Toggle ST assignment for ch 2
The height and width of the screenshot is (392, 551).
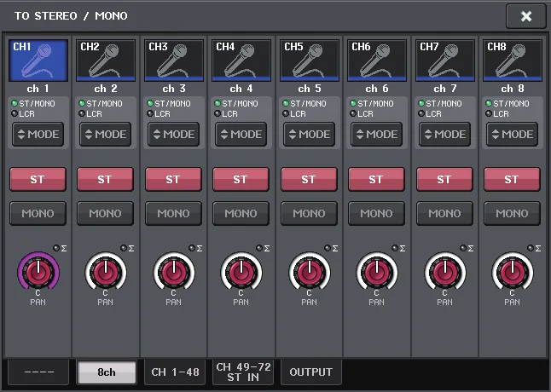106,179
